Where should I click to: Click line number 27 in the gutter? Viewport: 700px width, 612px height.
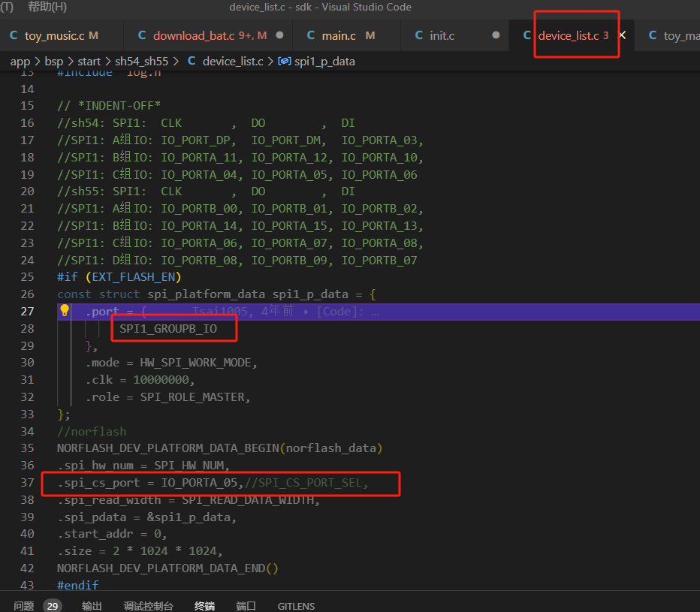[x=27, y=311]
